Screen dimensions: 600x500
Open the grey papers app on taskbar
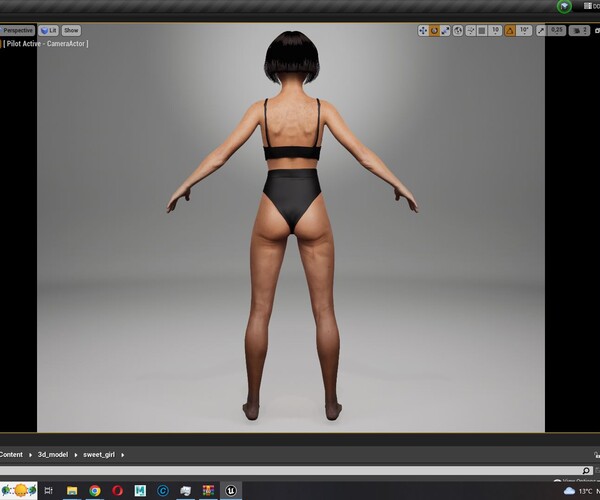(186, 490)
